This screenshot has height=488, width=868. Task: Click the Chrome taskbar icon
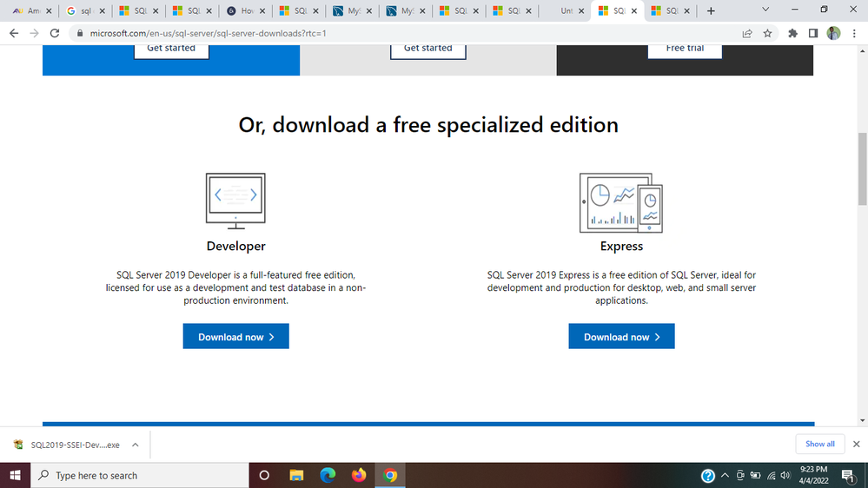(x=390, y=475)
